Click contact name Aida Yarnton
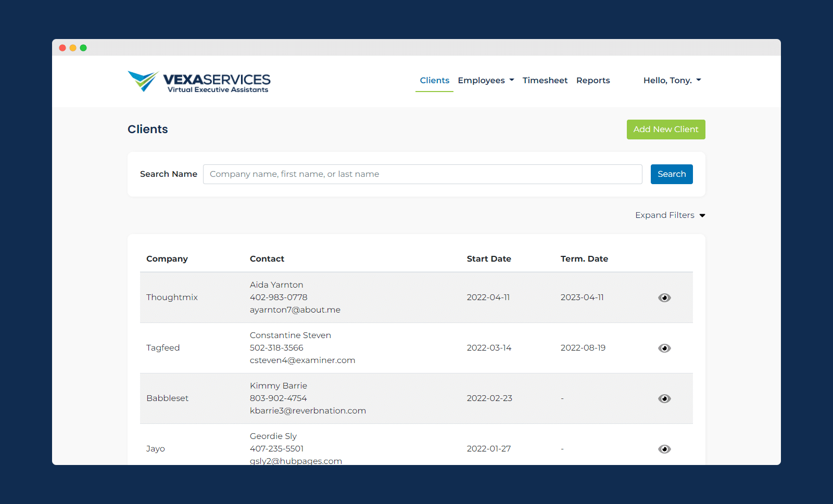The image size is (833, 504). click(x=276, y=285)
